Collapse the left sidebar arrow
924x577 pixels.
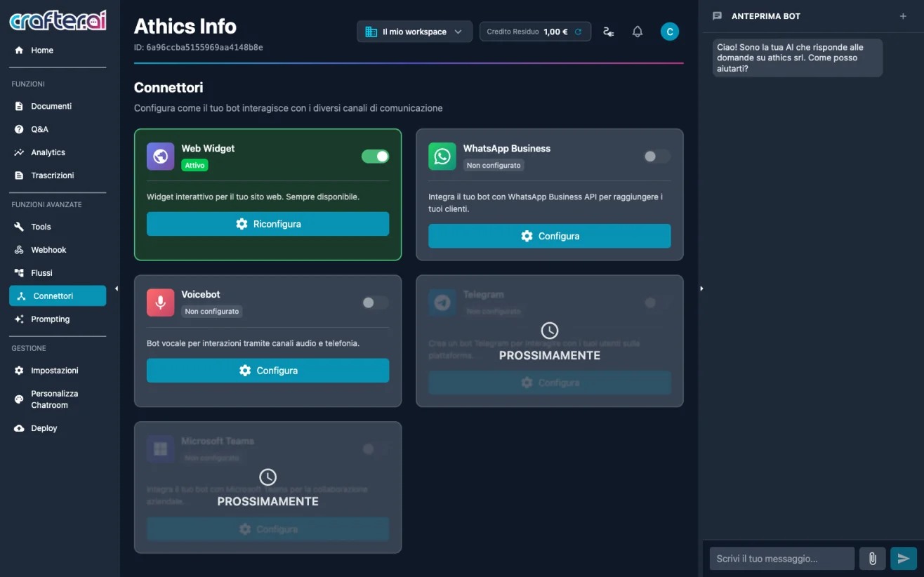(x=117, y=288)
